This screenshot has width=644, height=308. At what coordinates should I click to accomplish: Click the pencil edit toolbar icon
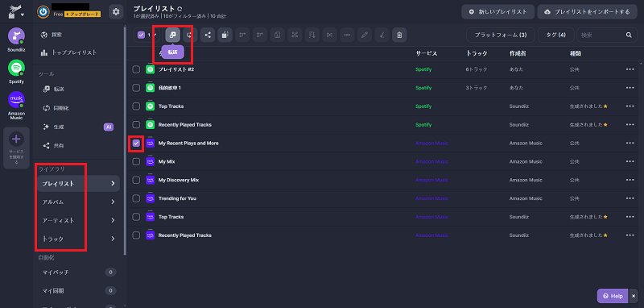[365, 35]
